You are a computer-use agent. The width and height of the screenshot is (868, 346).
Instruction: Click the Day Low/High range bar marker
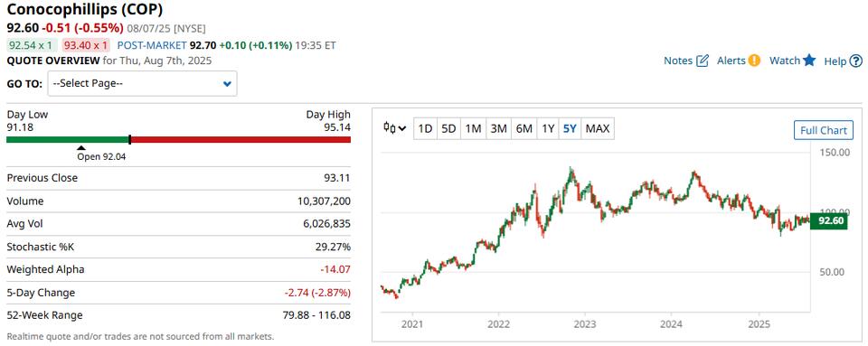[x=129, y=139]
